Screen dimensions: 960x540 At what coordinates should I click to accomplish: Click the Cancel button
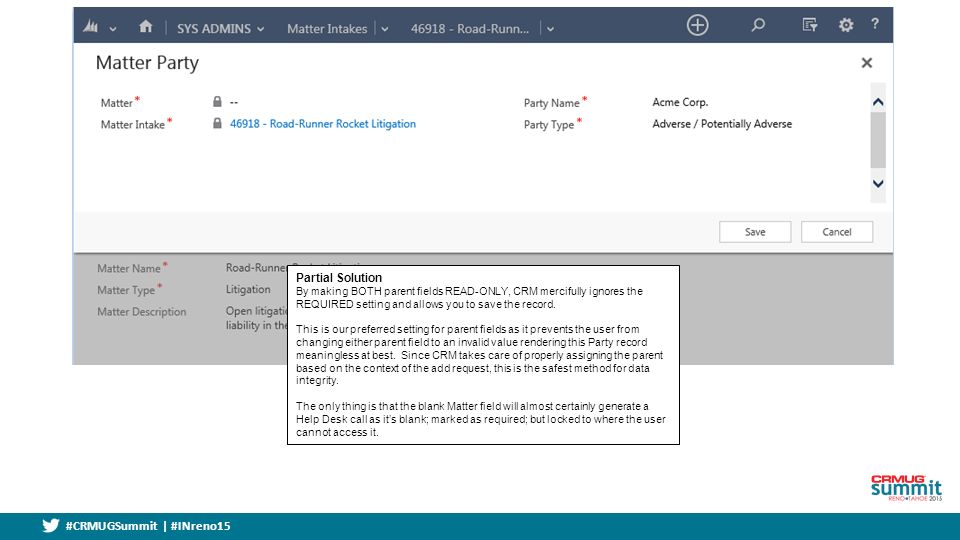[x=836, y=232]
